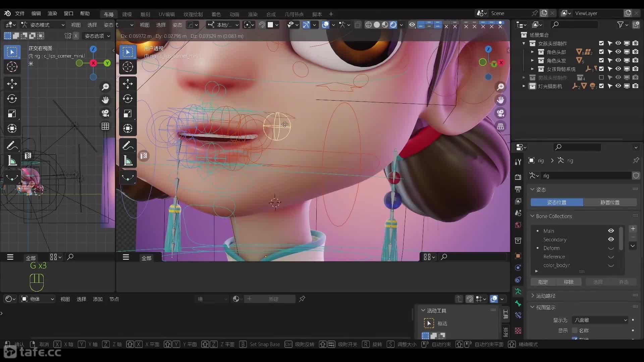This screenshot has height=362, width=644.
Task: Open the Tool properties tab
Action: [518, 162]
